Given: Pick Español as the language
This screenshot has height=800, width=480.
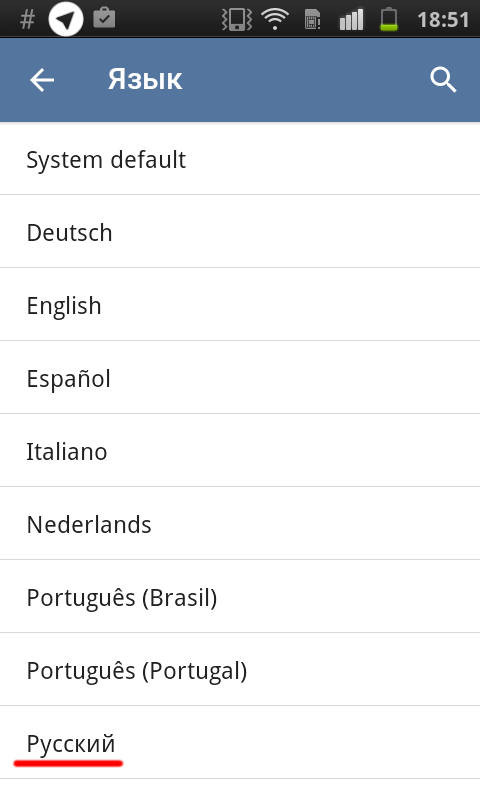Looking at the screenshot, I should [240, 378].
